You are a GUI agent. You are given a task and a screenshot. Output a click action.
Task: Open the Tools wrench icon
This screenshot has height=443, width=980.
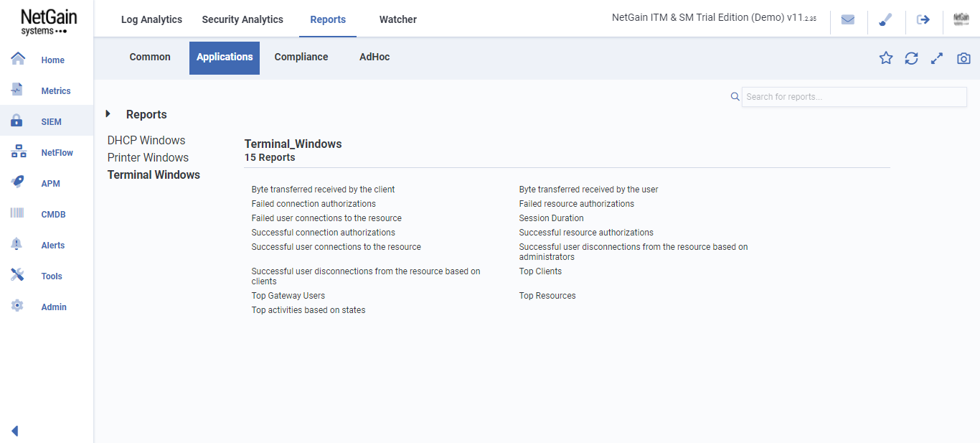18,275
